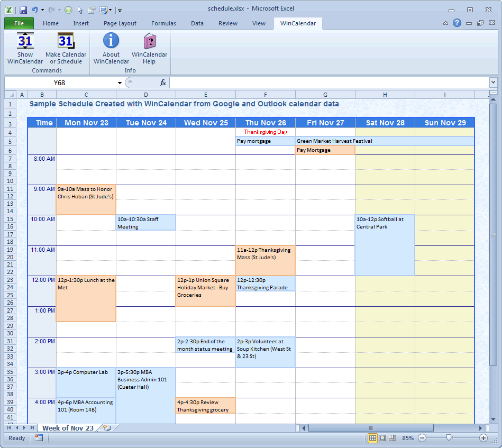Select the Thanksgiving Day cell
Image resolution: width=502 pixels, height=448 pixels.
[266, 132]
